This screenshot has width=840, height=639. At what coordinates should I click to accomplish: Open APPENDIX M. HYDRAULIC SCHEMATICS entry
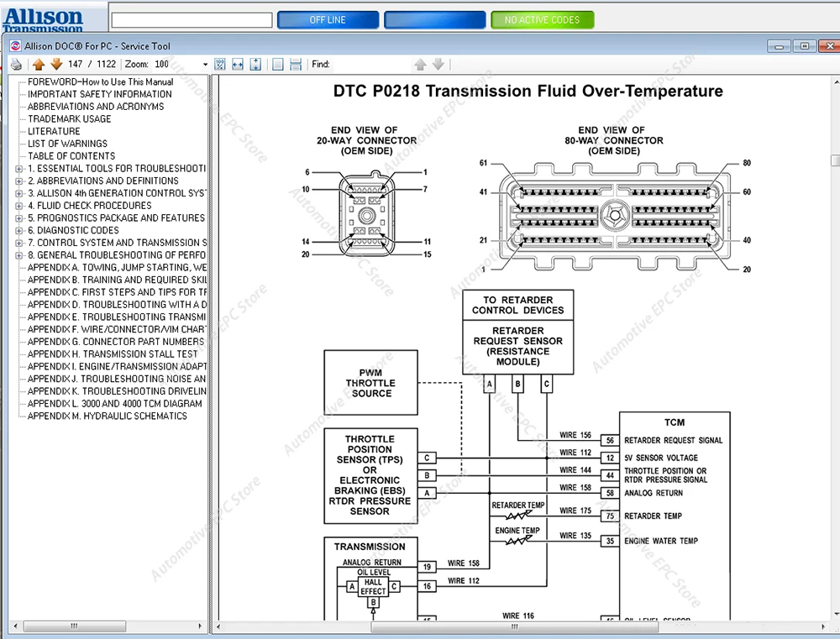(x=107, y=416)
